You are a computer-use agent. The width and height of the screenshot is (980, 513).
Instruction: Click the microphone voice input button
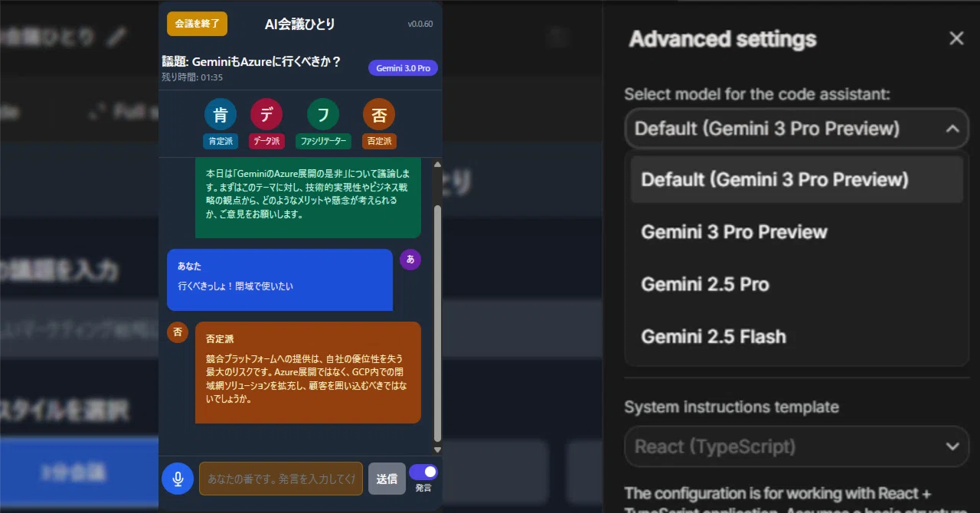[178, 479]
